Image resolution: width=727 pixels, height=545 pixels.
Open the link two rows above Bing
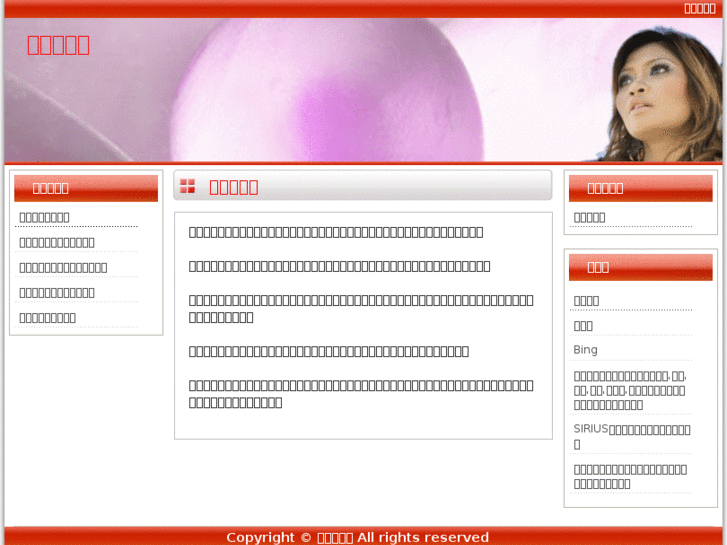coord(586,301)
